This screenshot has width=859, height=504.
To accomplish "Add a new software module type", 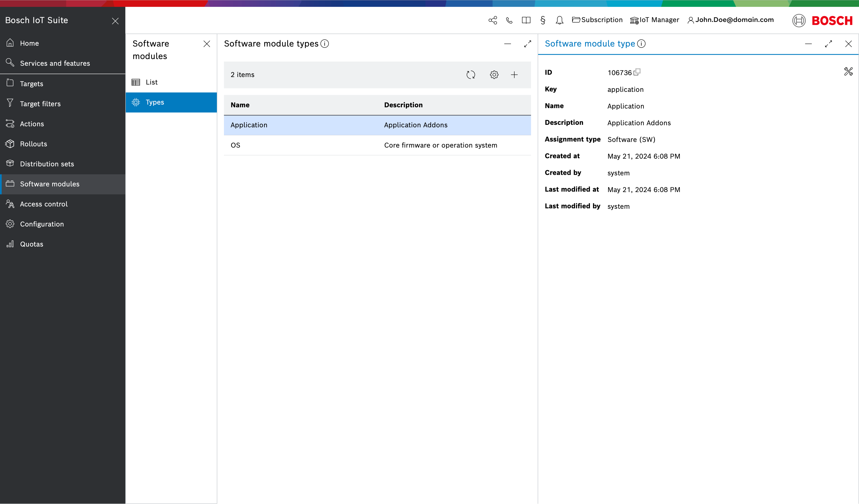I will point(514,75).
